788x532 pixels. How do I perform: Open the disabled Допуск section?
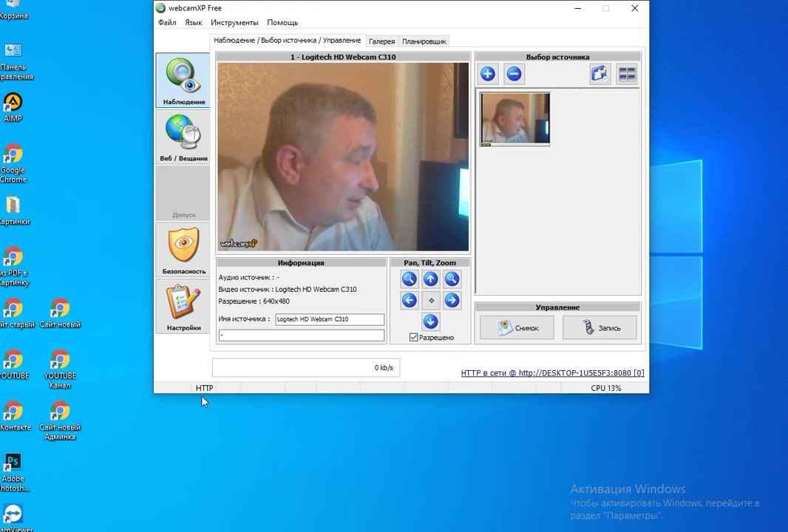tap(183, 194)
